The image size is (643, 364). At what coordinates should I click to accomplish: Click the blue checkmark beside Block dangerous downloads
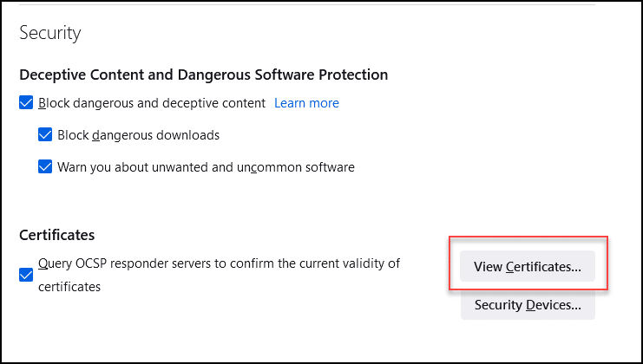(x=46, y=135)
